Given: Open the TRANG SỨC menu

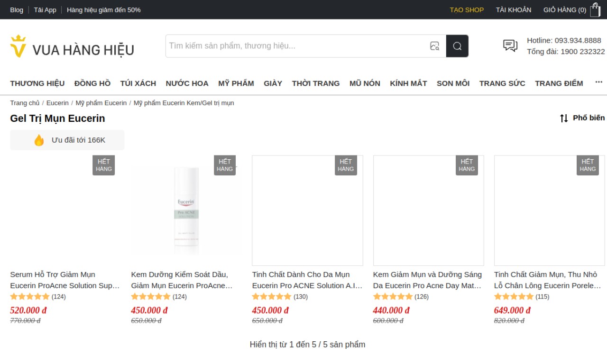Looking at the screenshot, I should pyautogui.click(x=502, y=83).
